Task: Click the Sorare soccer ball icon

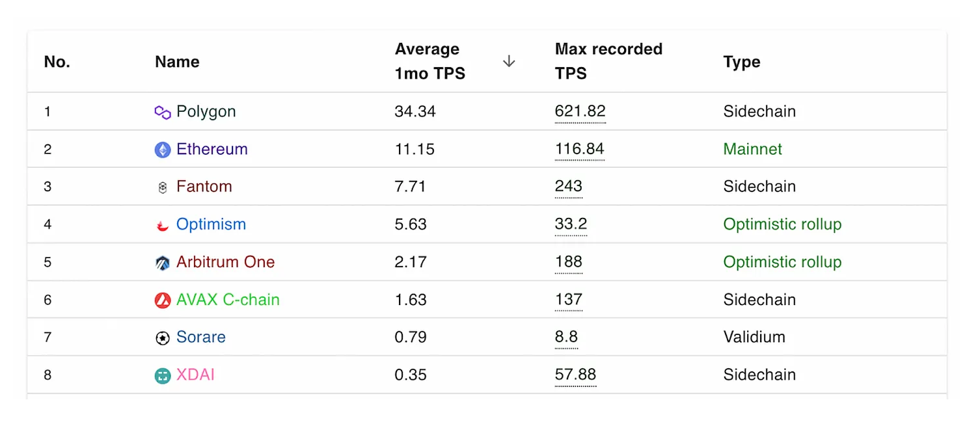Action: 163,338
